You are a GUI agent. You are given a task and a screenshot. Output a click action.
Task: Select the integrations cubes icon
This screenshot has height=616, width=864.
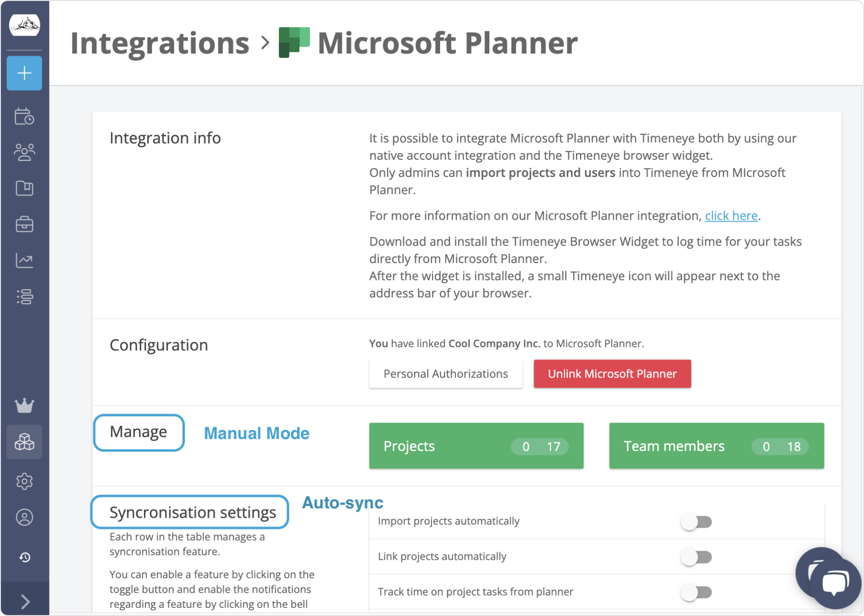point(24,442)
